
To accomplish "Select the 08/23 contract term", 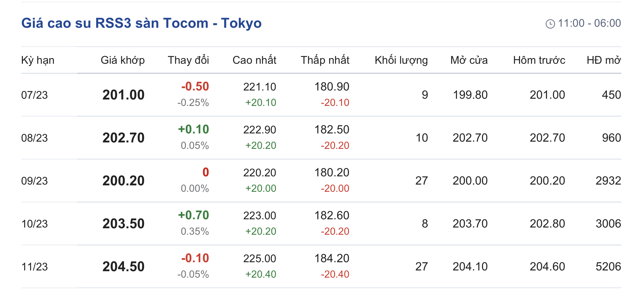I will 34,138.
